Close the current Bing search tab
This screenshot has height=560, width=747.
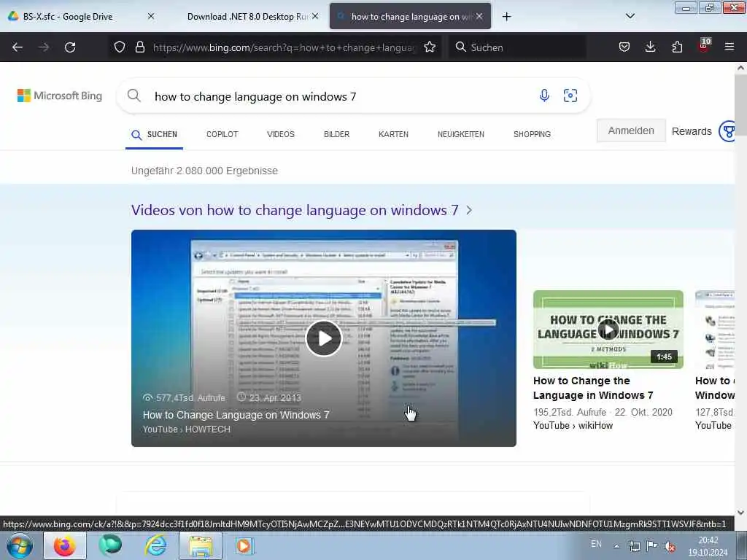(x=479, y=16)
